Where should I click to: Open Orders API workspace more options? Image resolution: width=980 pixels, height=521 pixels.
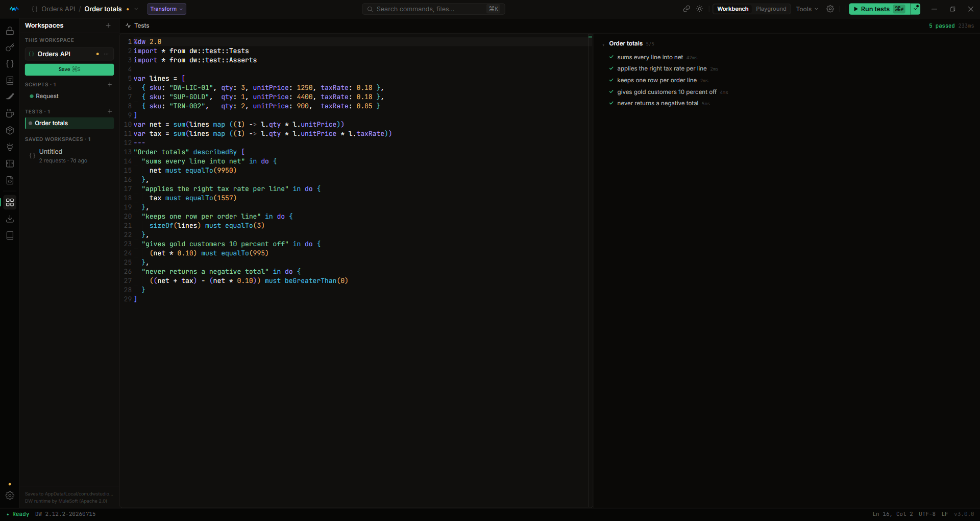pyautogui.click(x=106, y=54)
